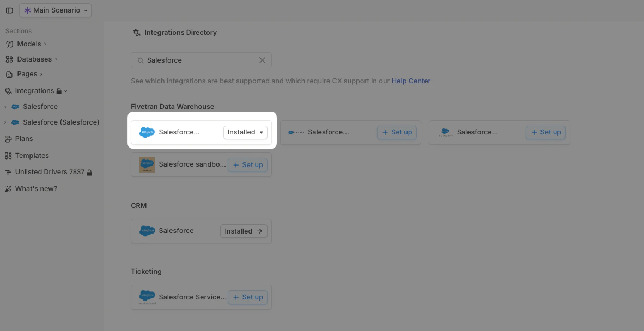This screenshot has height=331, width=644.
Task: Click the second Fivetran Salesforce card logo
Action: click(296, 132)
